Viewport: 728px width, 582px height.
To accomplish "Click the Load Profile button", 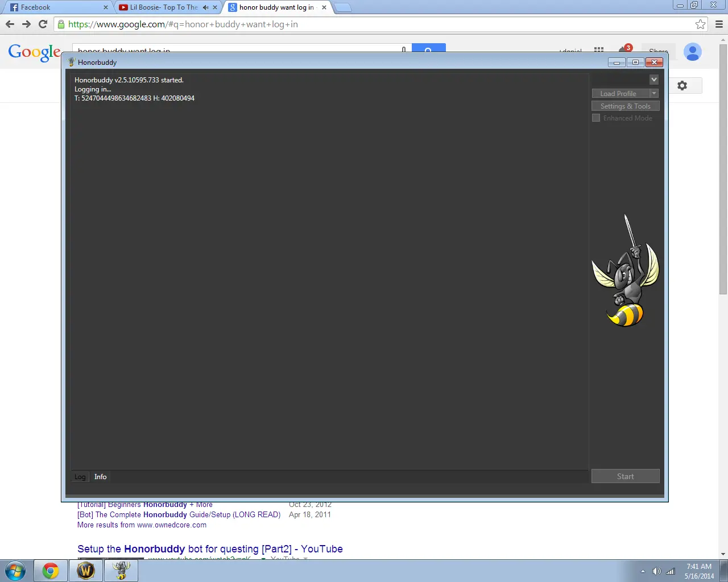I will (x=621, y=93).
